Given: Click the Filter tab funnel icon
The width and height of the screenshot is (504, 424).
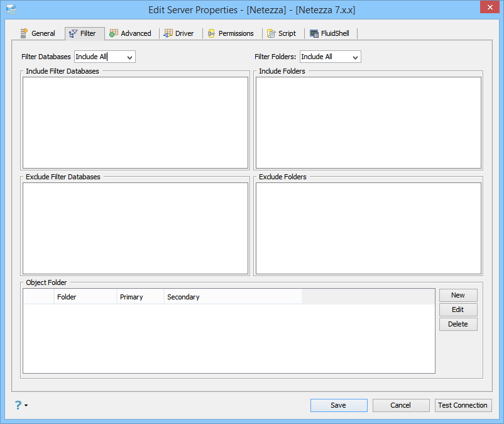Looking at the screenshot, I should point(74,33).
